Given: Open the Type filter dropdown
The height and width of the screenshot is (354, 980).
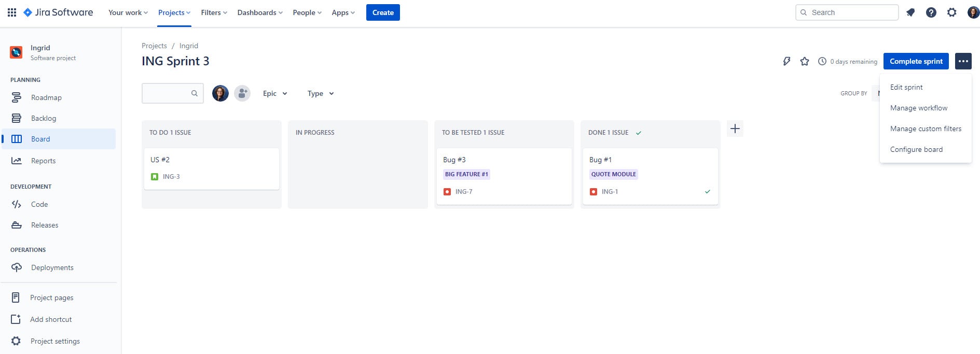Looking at the screenshot, I should [321, 93].
